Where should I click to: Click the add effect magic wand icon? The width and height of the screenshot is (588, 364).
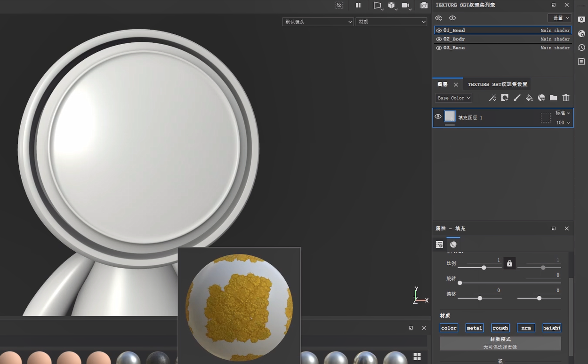pyautogui.click(x=492, y=98)
